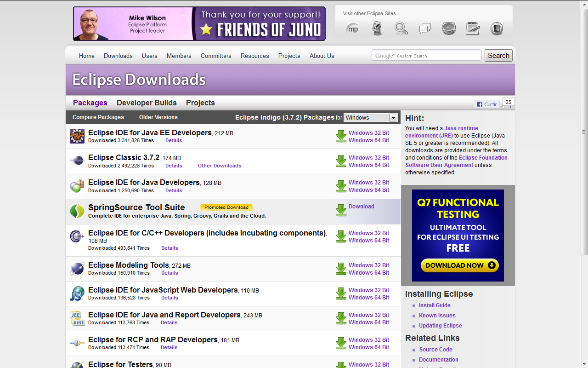Click green download arrow for C/C++ Developers
The width and height of the screenshot is (588, 368).
pos(341,236)
